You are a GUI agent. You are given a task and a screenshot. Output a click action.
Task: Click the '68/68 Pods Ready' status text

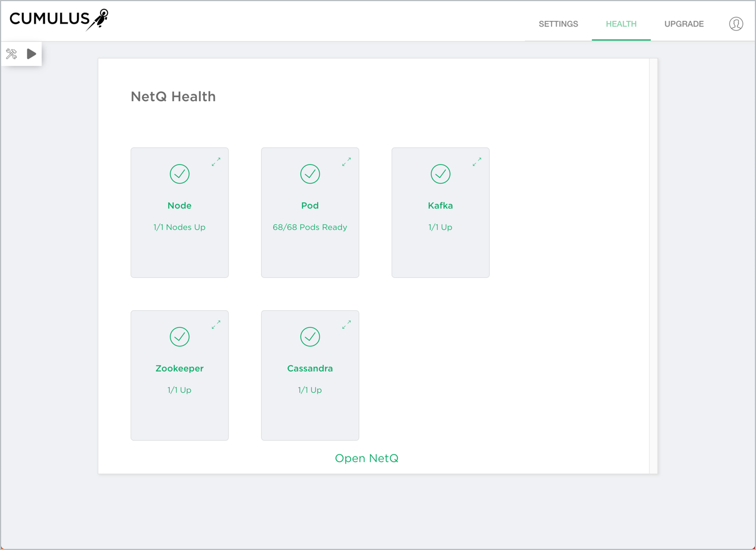click(310, 227)
